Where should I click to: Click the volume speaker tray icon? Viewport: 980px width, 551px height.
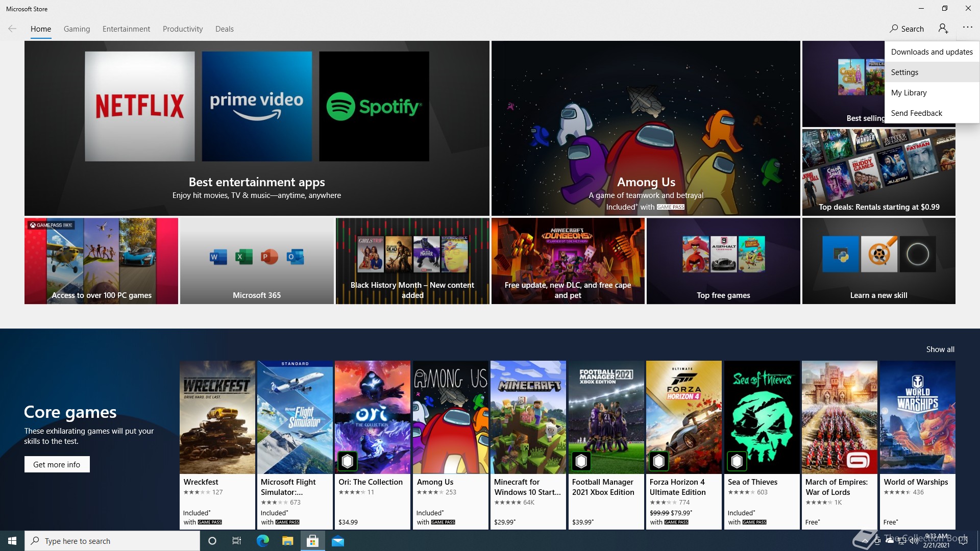(x=914, y=541)
